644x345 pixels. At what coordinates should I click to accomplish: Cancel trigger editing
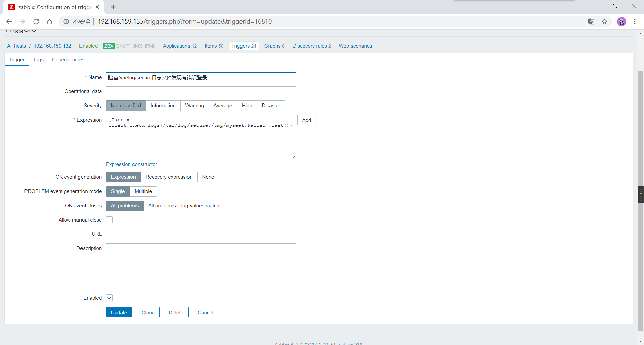(x=205, y=312)
